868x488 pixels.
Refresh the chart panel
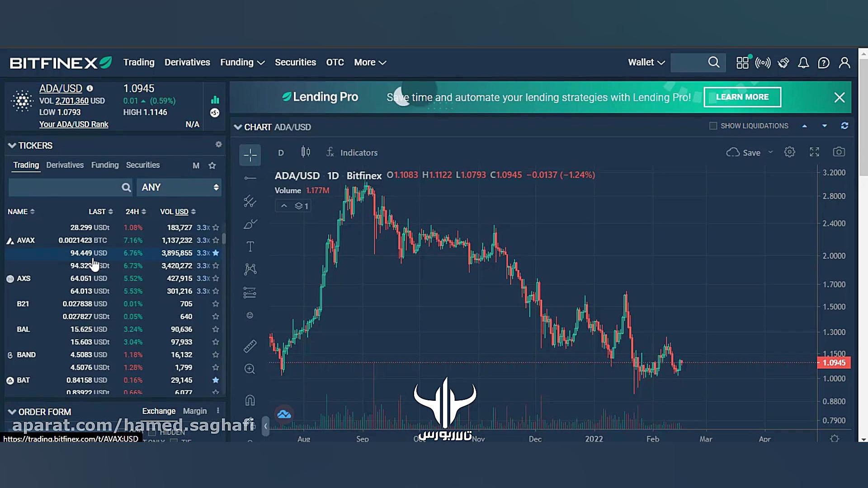tap(844, 126)
